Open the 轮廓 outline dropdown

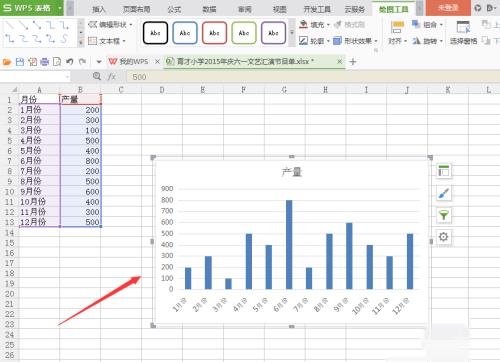(314, 41)
